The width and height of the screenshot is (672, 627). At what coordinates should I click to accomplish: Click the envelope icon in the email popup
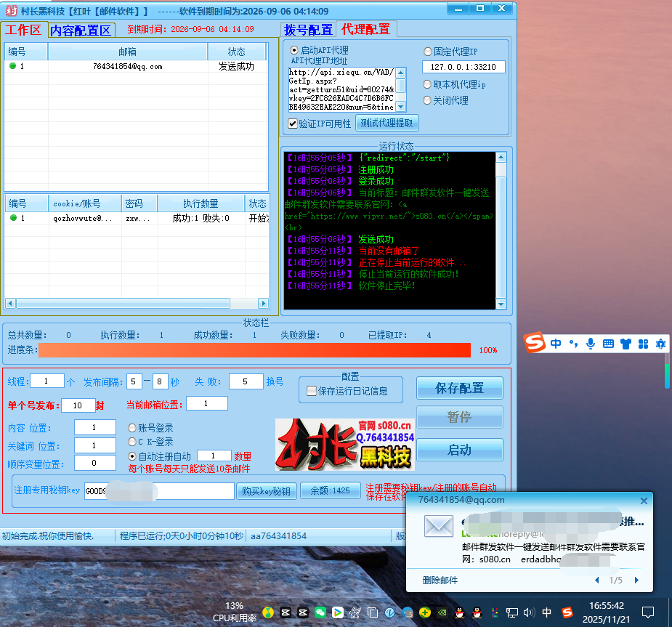coord(439,527)
